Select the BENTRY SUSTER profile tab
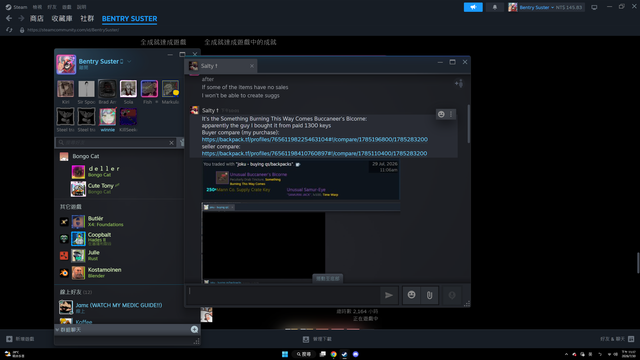 click(129, 19)
